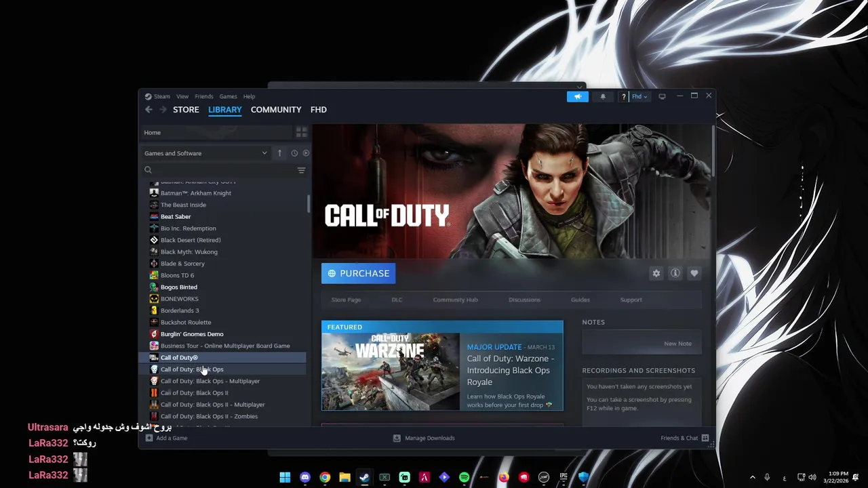
Task: Switch to the COMMUNITY tab
Action: pos(276,109)
